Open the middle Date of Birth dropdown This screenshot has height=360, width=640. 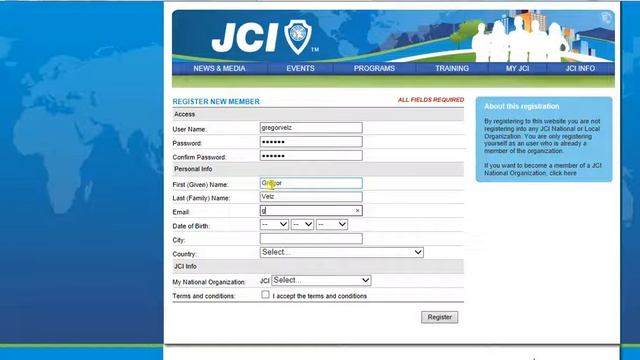pos(302,224)
